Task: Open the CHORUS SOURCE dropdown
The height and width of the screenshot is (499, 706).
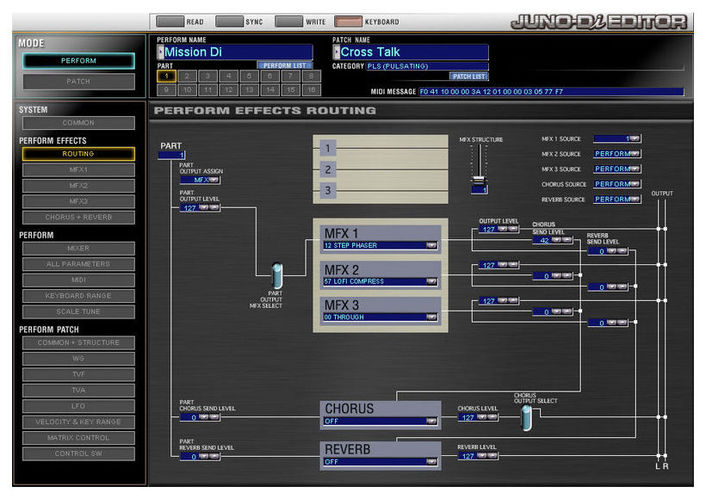Action: 617,184
